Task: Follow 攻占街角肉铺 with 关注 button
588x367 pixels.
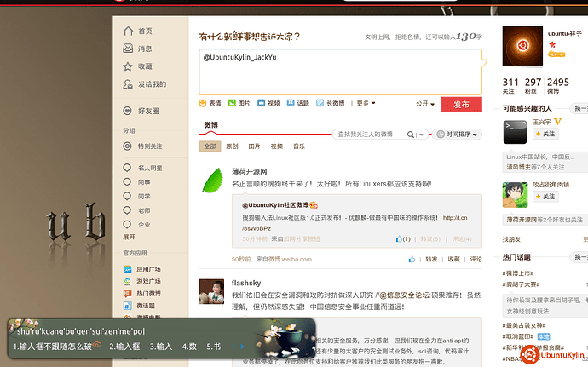Action: [545, 197]
